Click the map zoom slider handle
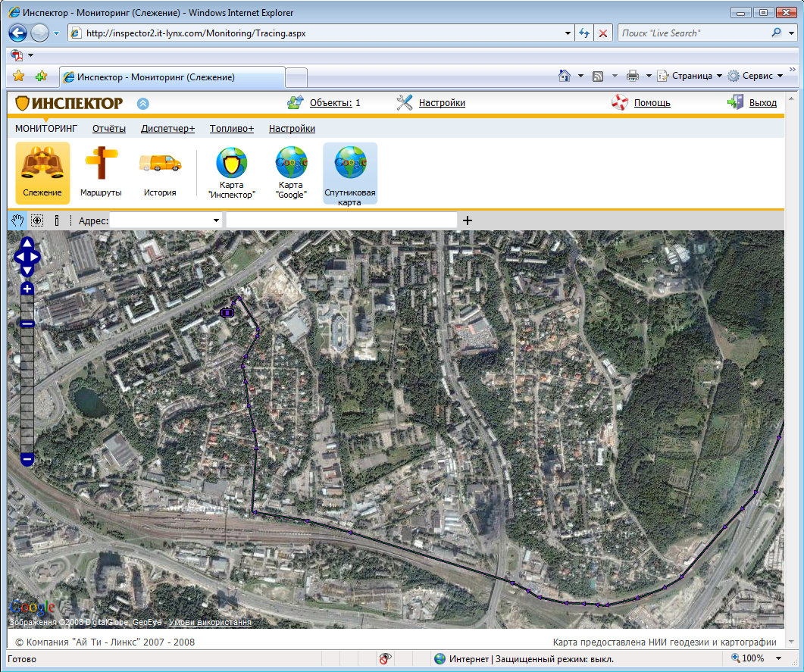 click(27, 324)
